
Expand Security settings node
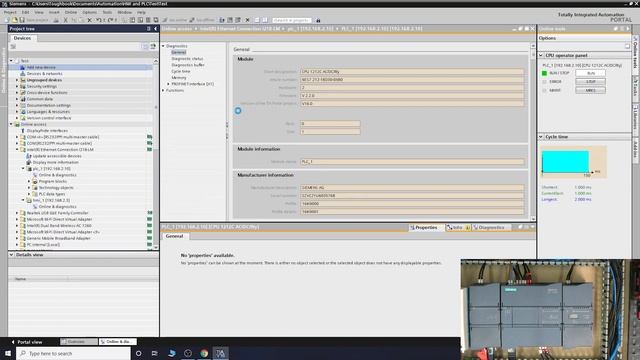click(17, 86)
